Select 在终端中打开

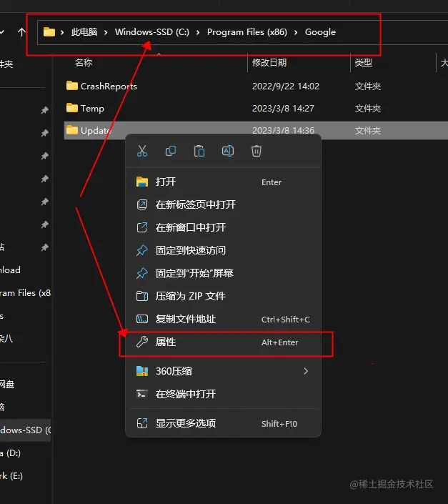(223, 394)
